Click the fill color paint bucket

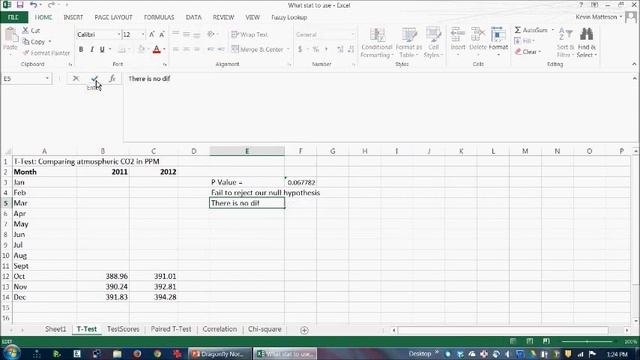[x=141, y=49]
